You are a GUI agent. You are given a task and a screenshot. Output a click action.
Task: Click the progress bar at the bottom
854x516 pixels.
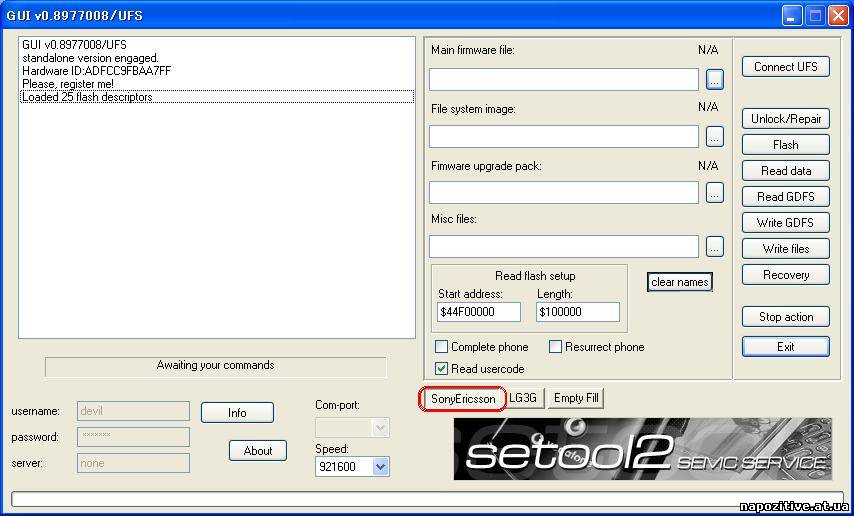(x=427, y=499)
